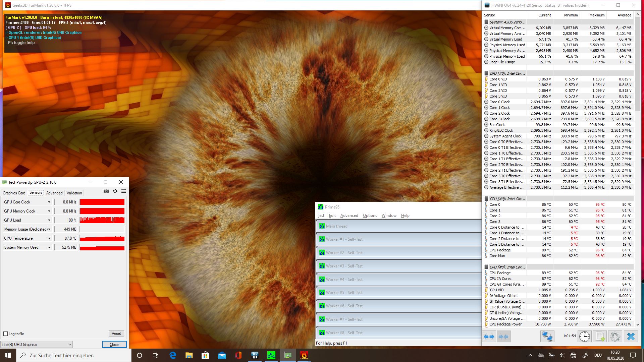Enable Log to file checkbox
The height and width of the screenshot is (362, 644).
click(5, 334)
